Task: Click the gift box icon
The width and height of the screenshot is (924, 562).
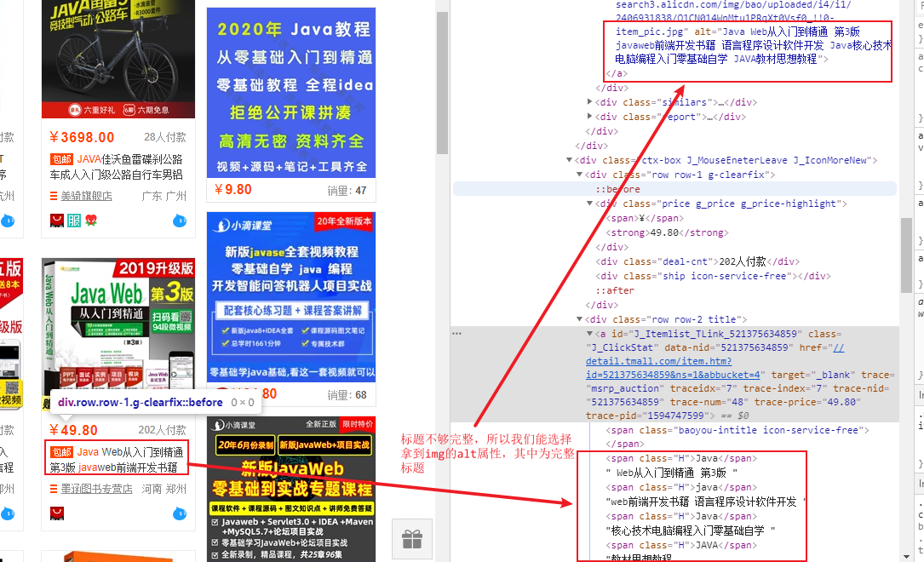Action: [412, 539]
